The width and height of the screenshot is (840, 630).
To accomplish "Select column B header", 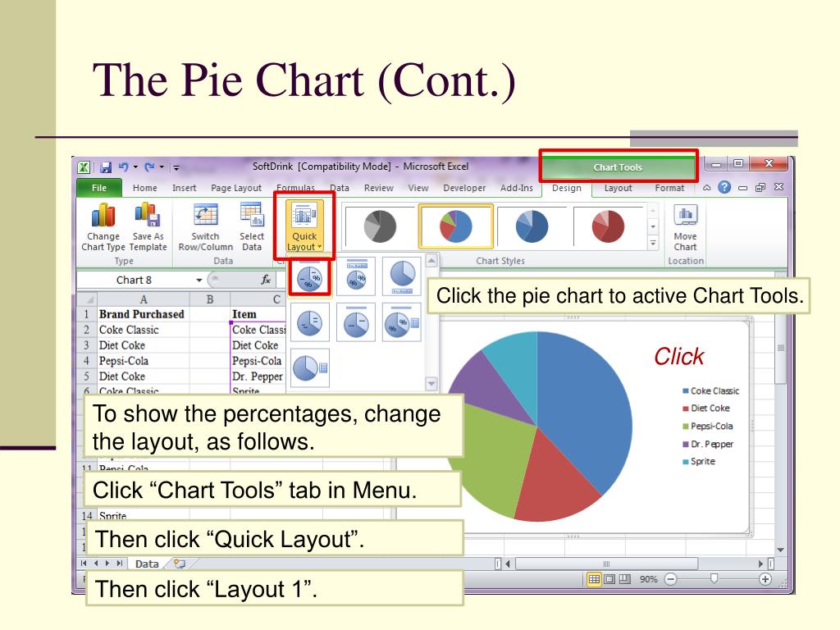I will [210, 299].
